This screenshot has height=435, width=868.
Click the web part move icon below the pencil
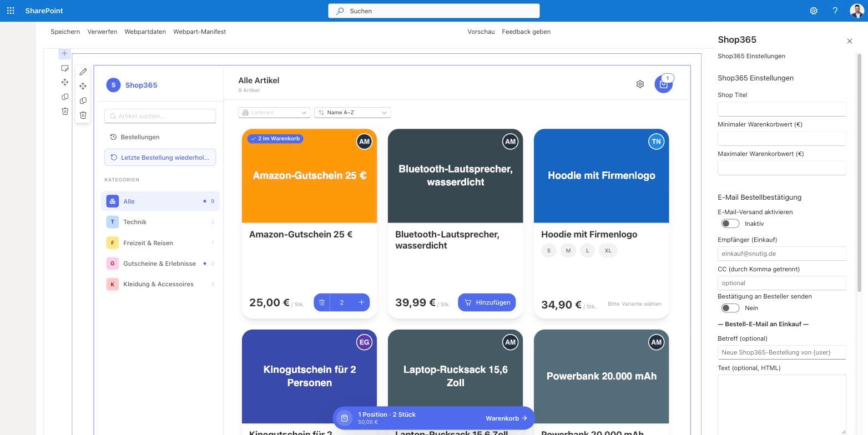[83, 86]
